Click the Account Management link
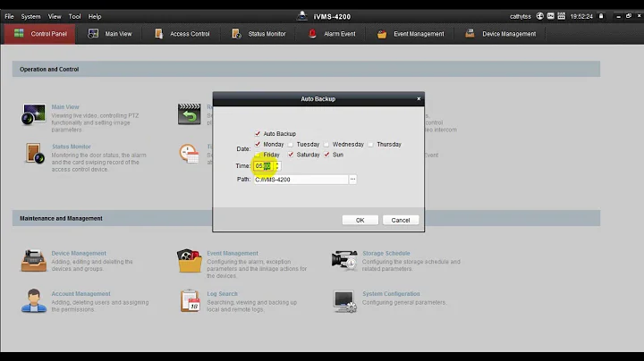 (80, 294)
